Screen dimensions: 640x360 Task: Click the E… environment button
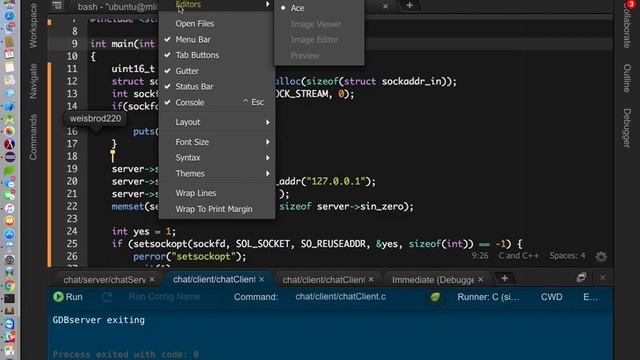[591, 297]
